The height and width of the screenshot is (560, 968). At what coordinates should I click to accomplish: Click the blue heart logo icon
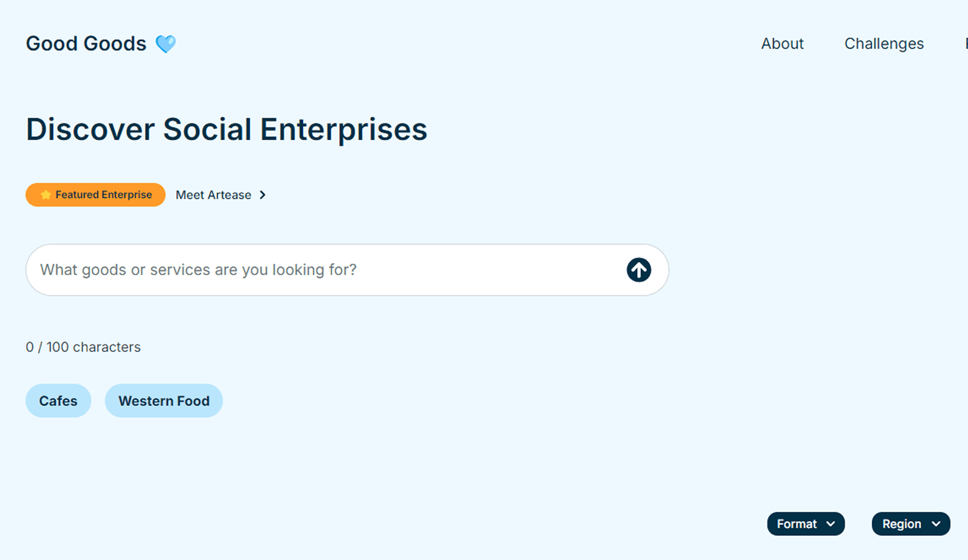click(165, 44)
